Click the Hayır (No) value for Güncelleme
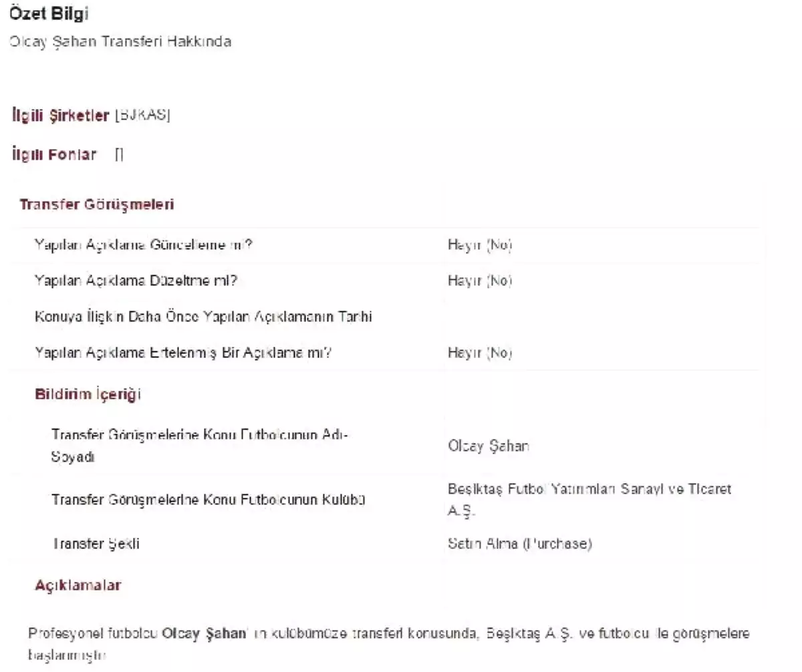 480,245
